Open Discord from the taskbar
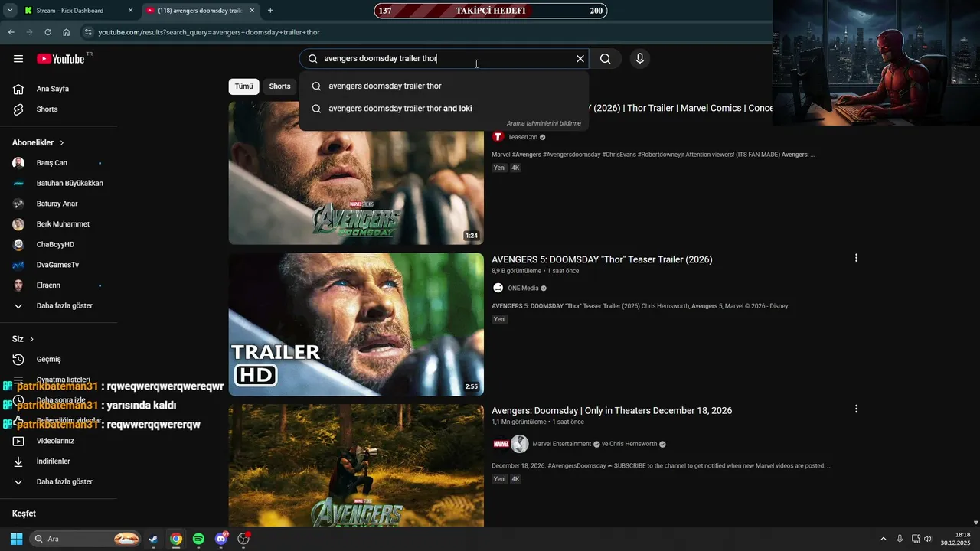This screenshot has width=980, height=551. 221,539
